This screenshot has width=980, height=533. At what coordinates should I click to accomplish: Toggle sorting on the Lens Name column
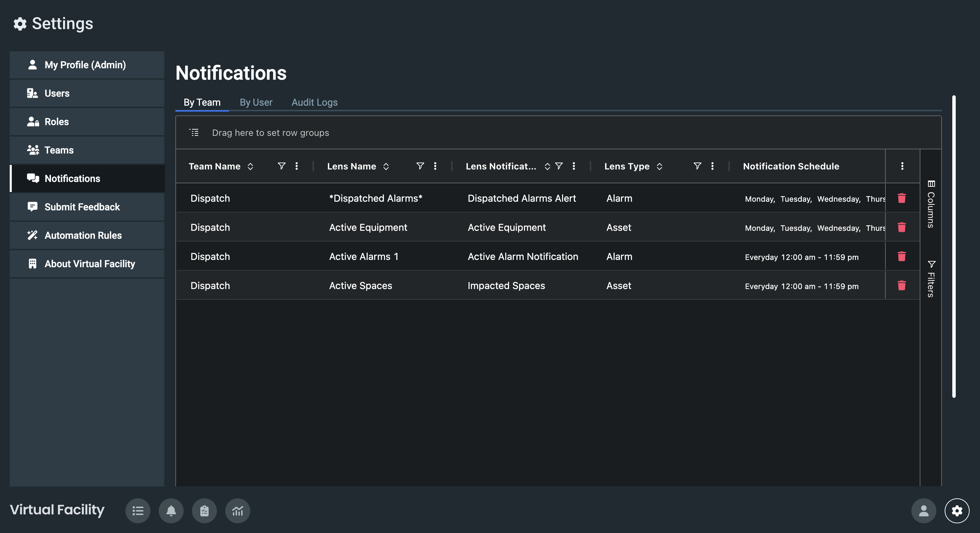tap(386, 166)
